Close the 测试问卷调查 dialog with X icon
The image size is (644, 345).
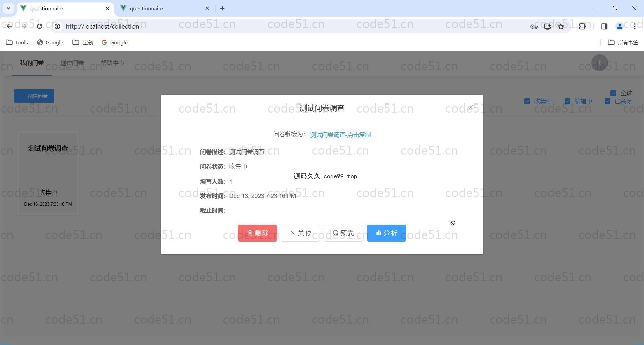[471, 107]
